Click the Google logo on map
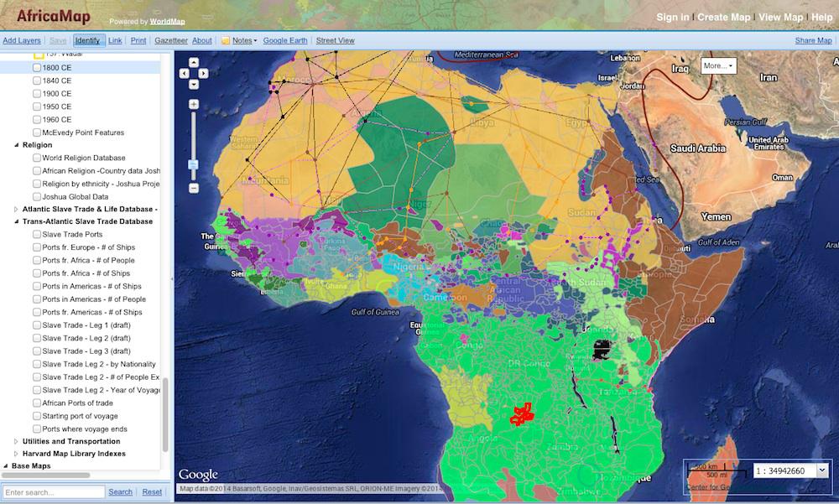 (x=198, y=475)
